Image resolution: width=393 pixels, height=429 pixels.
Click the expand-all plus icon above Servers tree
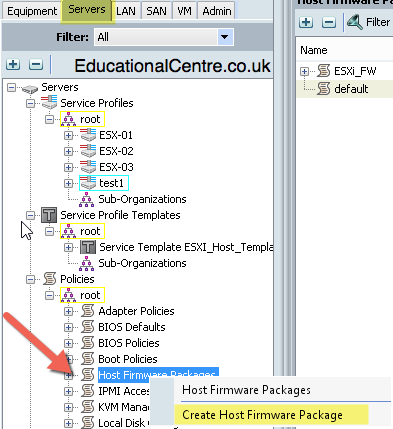(x=13, y=64)
